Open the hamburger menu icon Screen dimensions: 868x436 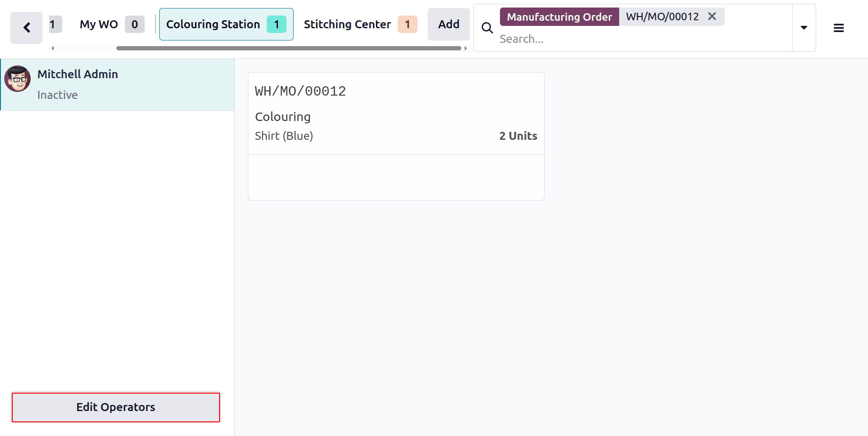(839, 28)
